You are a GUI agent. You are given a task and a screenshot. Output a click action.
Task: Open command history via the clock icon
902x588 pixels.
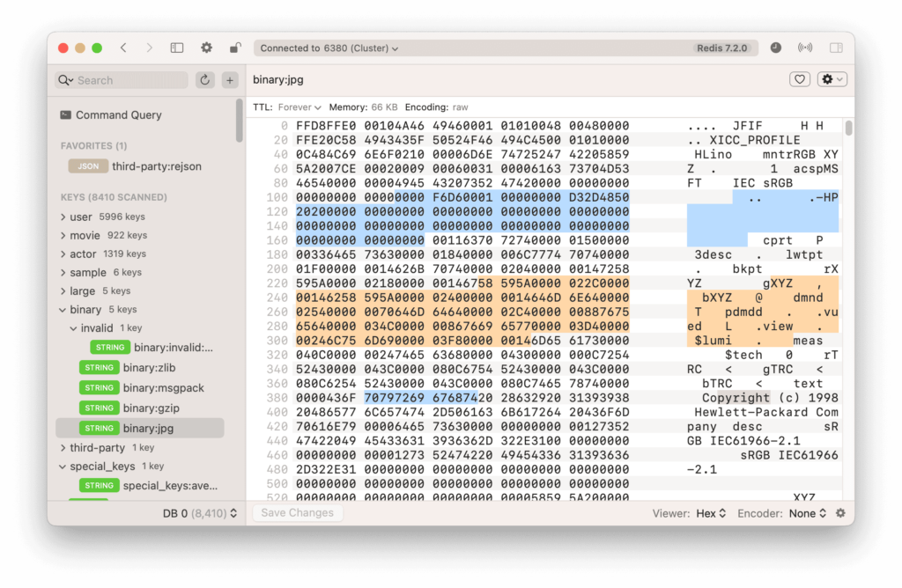pos(774,48)
